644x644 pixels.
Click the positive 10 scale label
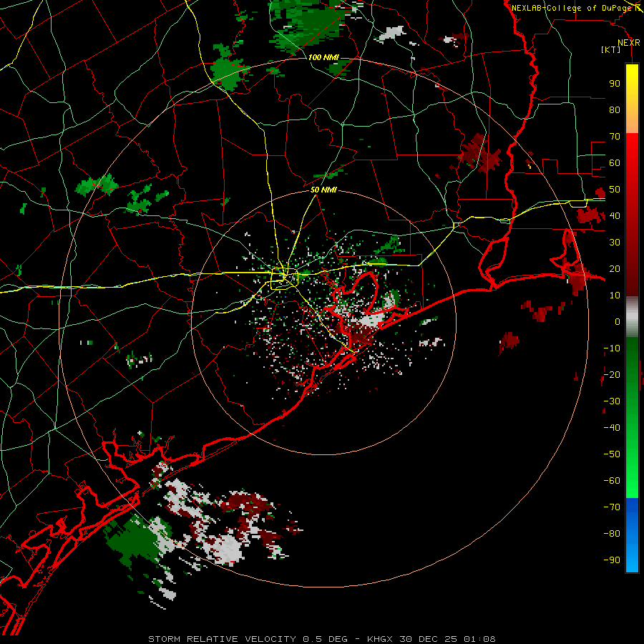(x=615, y=296)
